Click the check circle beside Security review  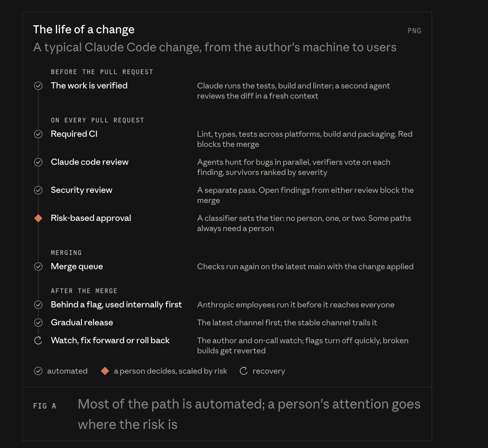click(38, 190)
